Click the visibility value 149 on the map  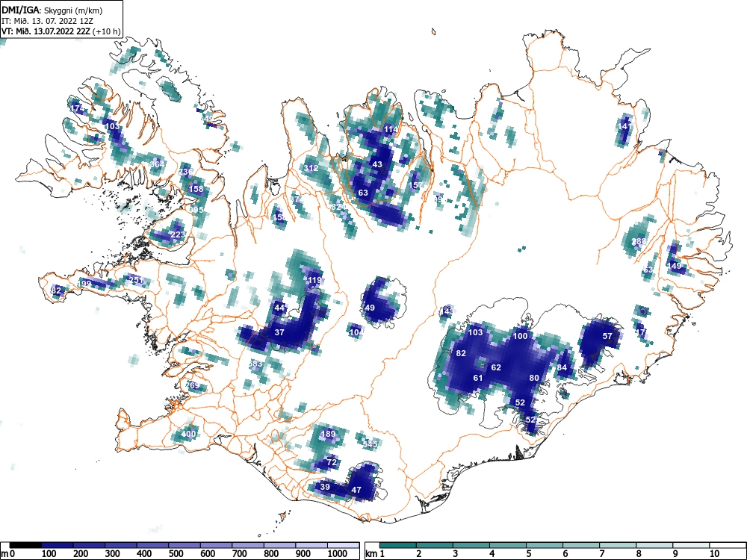tap(675, 266)
